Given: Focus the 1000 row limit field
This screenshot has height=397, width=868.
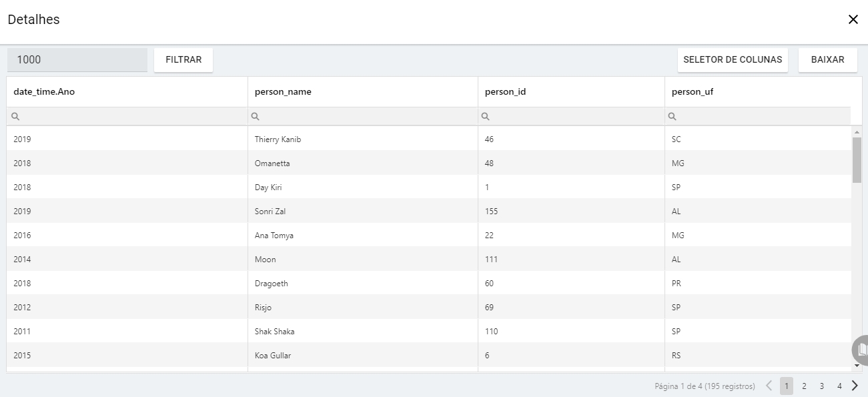Looking at the screenshot, I should point(77,60).
